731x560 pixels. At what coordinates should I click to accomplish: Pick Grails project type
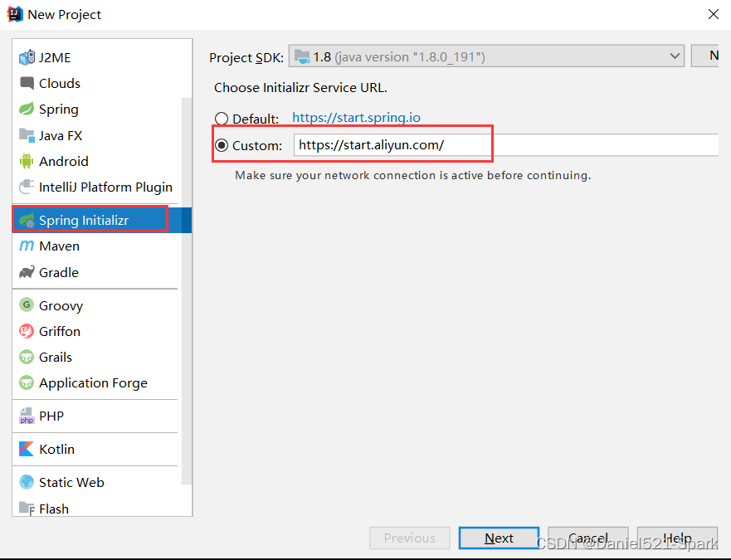point(97,358)
